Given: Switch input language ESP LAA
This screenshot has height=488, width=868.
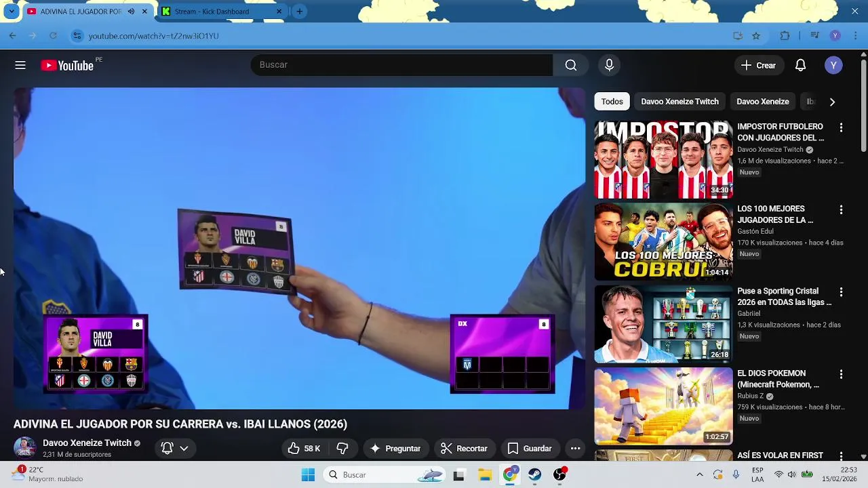Looking at the screenshot, I should [757, 474].
